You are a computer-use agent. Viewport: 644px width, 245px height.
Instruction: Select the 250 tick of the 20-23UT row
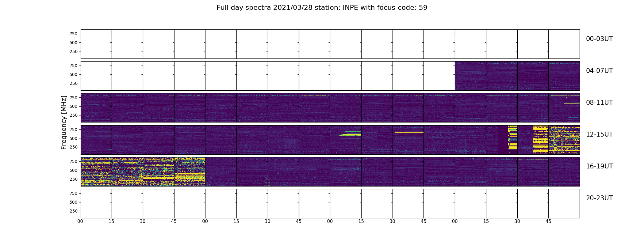73,211
